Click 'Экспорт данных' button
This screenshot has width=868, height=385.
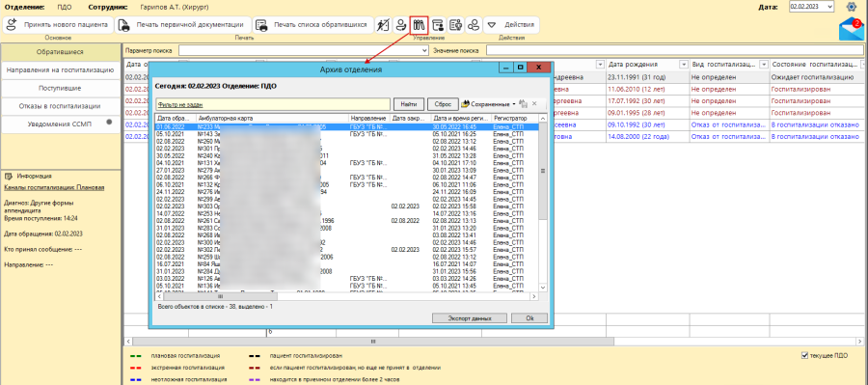click(x=470, y=318)
